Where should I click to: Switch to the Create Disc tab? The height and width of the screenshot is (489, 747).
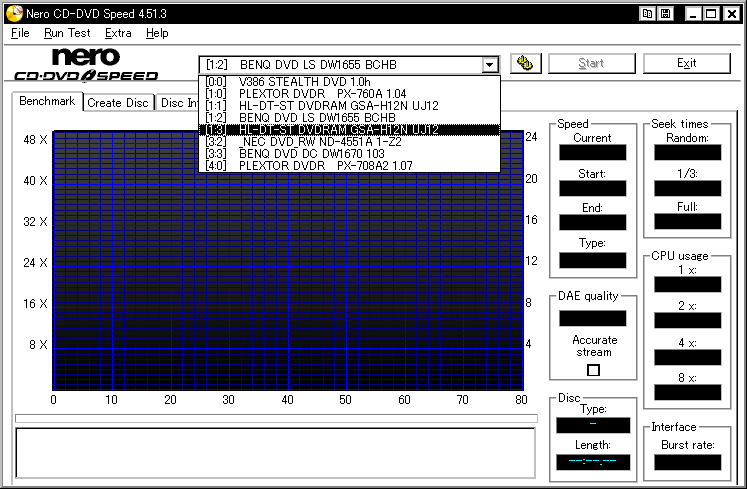point(118,103)
